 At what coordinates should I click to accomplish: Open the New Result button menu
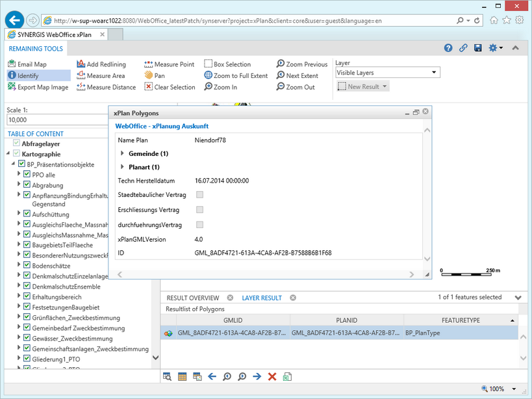(362, 86)
